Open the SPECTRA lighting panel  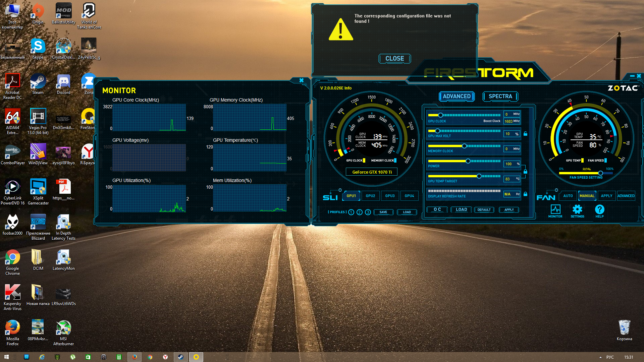[500, 97]
